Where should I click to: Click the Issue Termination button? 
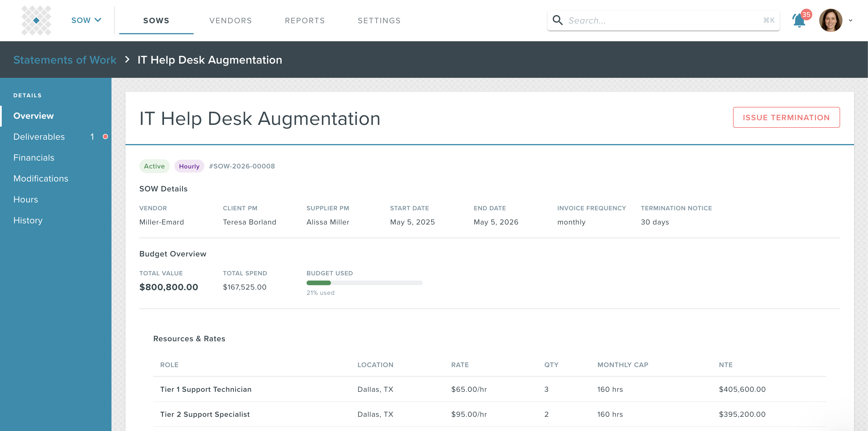(x=786, y=117)
